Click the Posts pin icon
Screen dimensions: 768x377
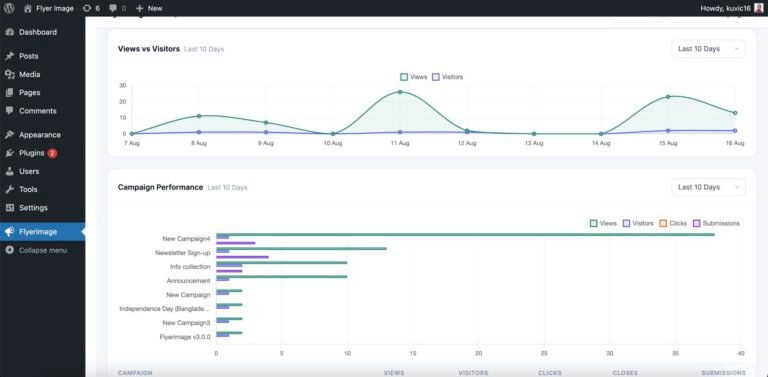tap(9, 56)
